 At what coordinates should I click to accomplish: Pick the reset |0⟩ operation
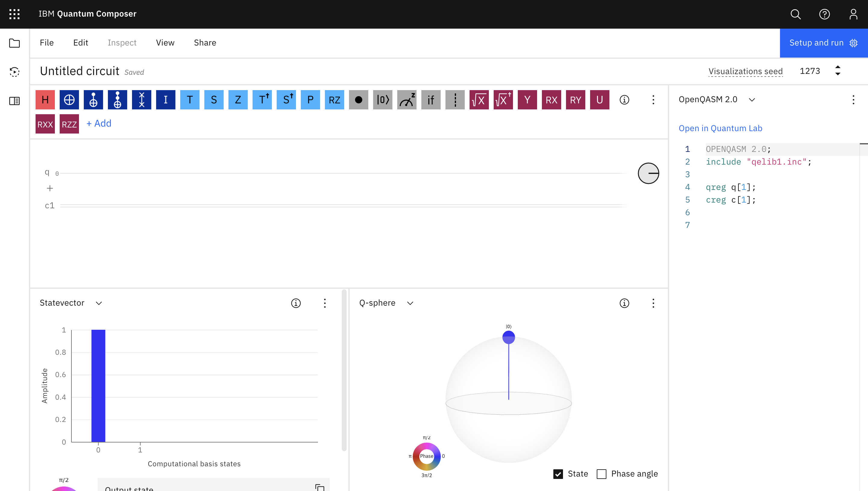pos(382,100)
